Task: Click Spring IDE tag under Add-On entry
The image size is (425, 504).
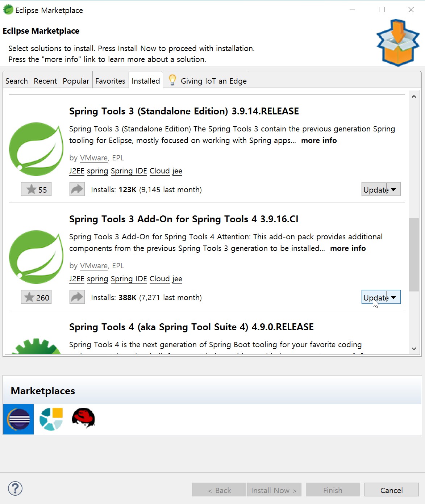Action: (x=129, y=279)
